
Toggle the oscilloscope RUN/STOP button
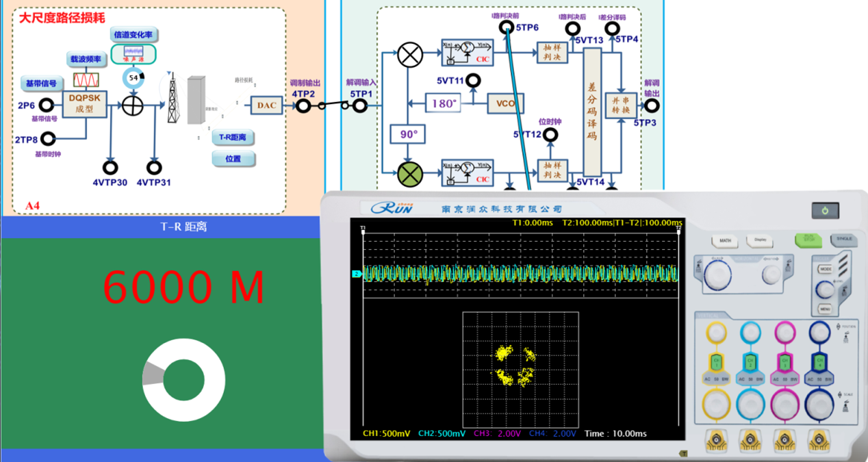[808, 240]
